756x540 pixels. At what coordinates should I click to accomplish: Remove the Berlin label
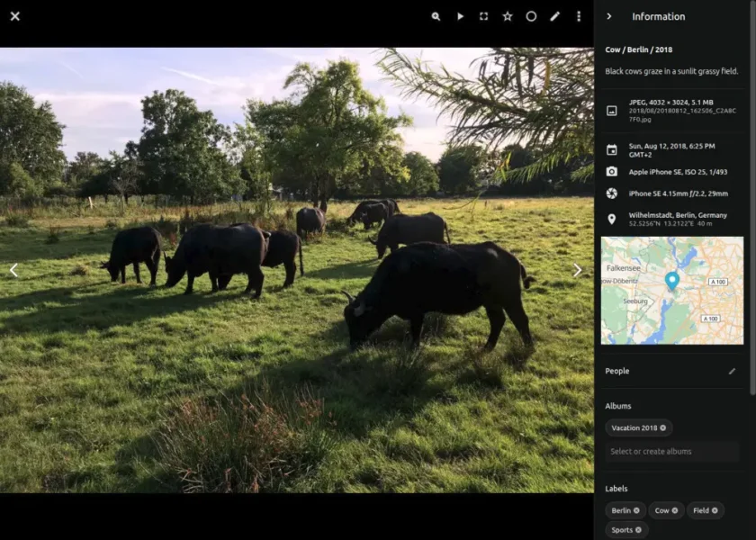(x=636, y=510)
